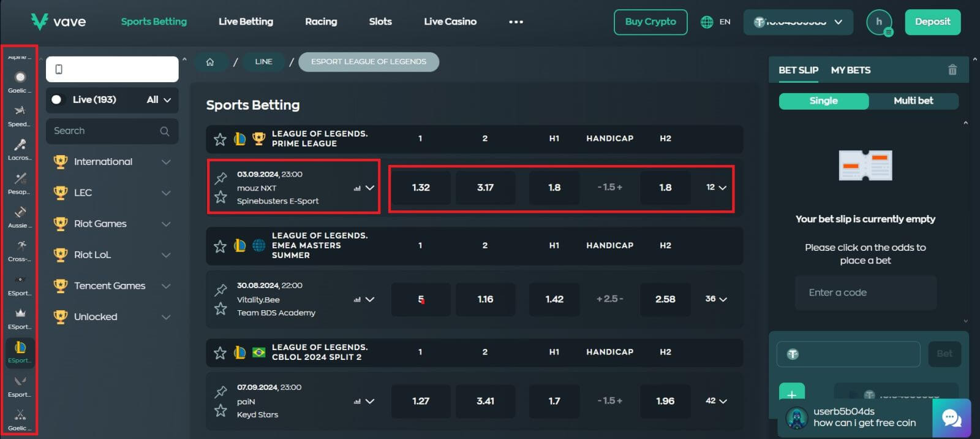Open the Gaelic crossed-sticks icon in sidebar
The height and width of the screenshot is (439, 980).
pos(20,415)
